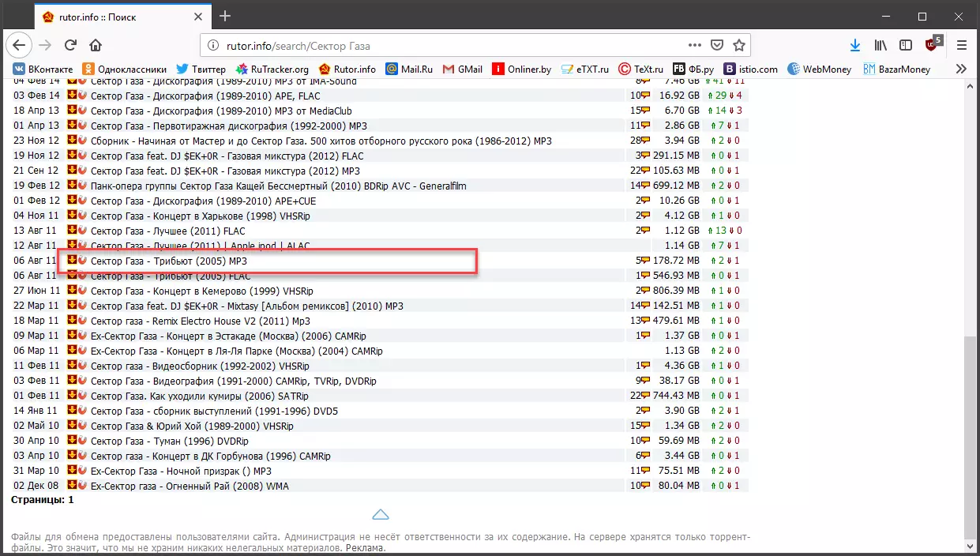Viewport: 980px width, 556px height.
Task: Expand the hidden bookmarks overflow chevron
Action: tap(961, 69)
